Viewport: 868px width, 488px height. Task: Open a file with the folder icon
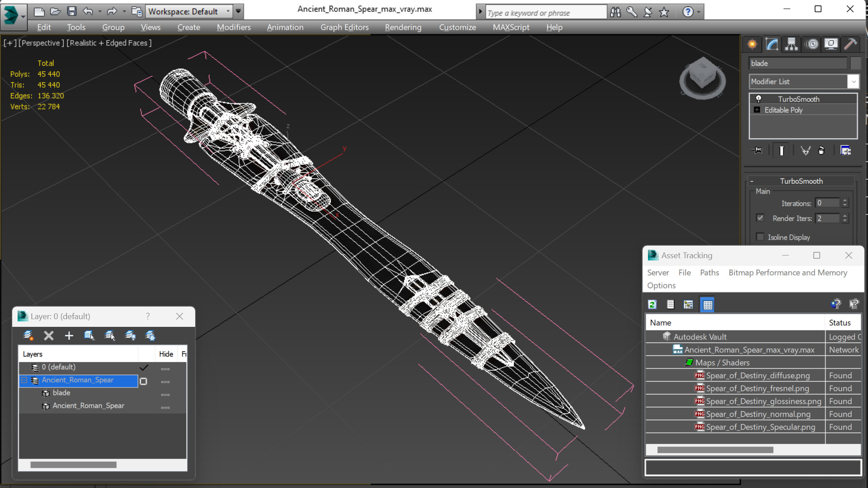(x=55, y=11)
